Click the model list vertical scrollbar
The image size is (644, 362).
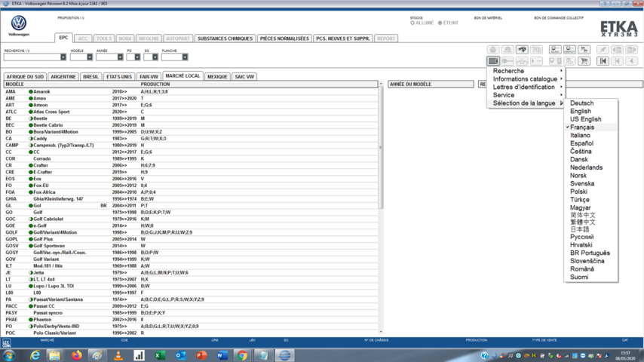pos(381,148)
